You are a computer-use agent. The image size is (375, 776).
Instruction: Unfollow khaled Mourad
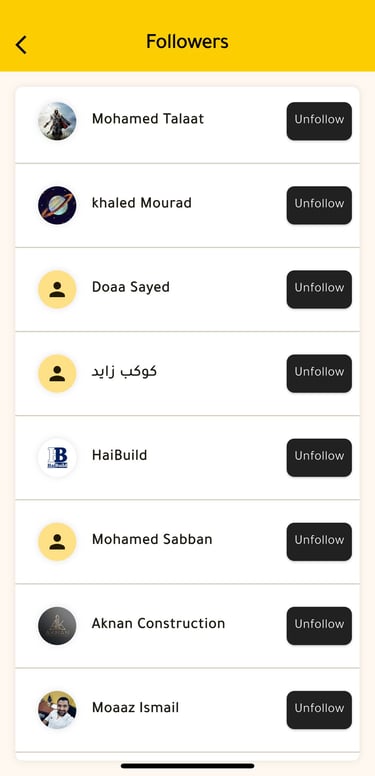pyautogui.click(x=319, y=205)
